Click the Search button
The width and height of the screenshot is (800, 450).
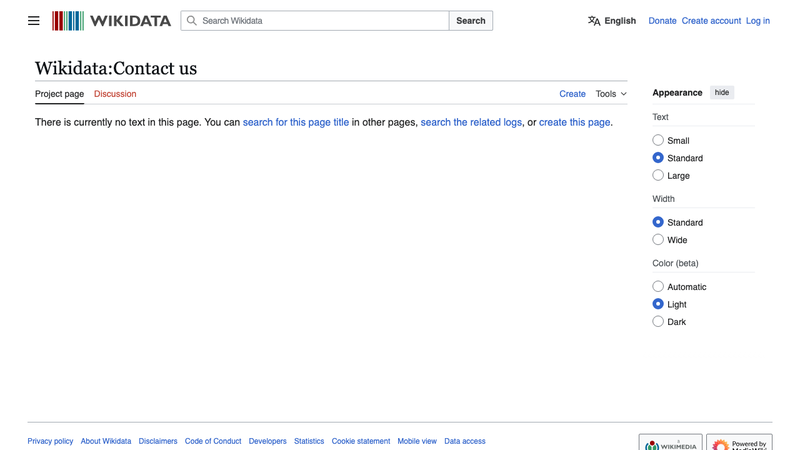[x=470, y=21]
